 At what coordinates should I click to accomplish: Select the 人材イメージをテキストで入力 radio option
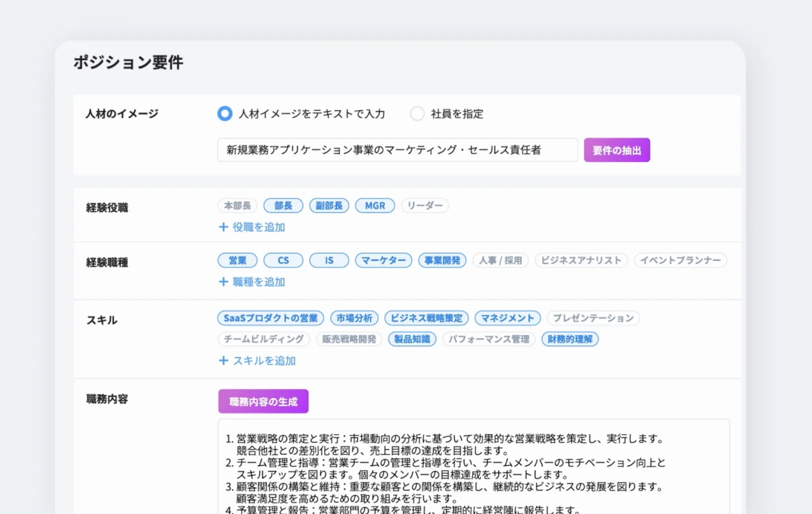click(x=225, y=114)
